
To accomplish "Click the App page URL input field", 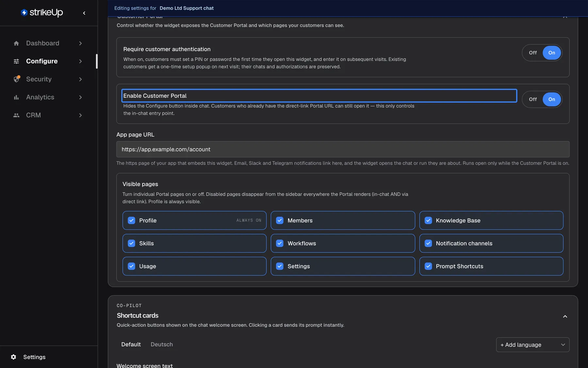I will point(343,149).
